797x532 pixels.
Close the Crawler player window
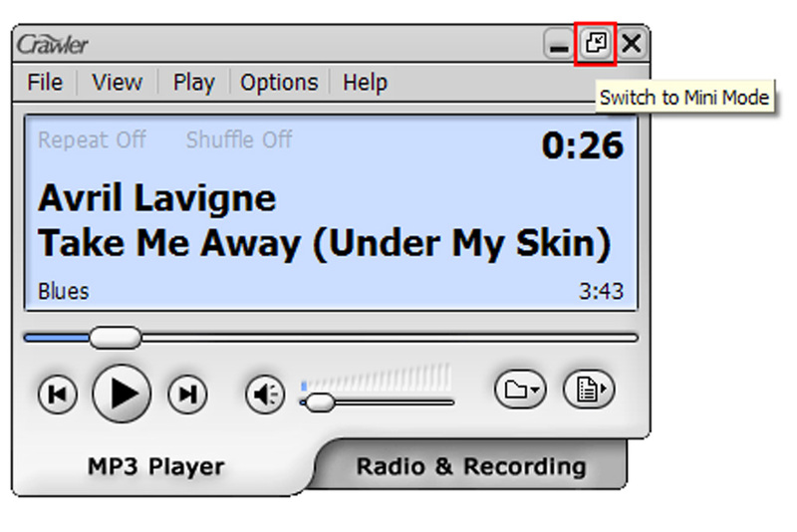(632, 44)
